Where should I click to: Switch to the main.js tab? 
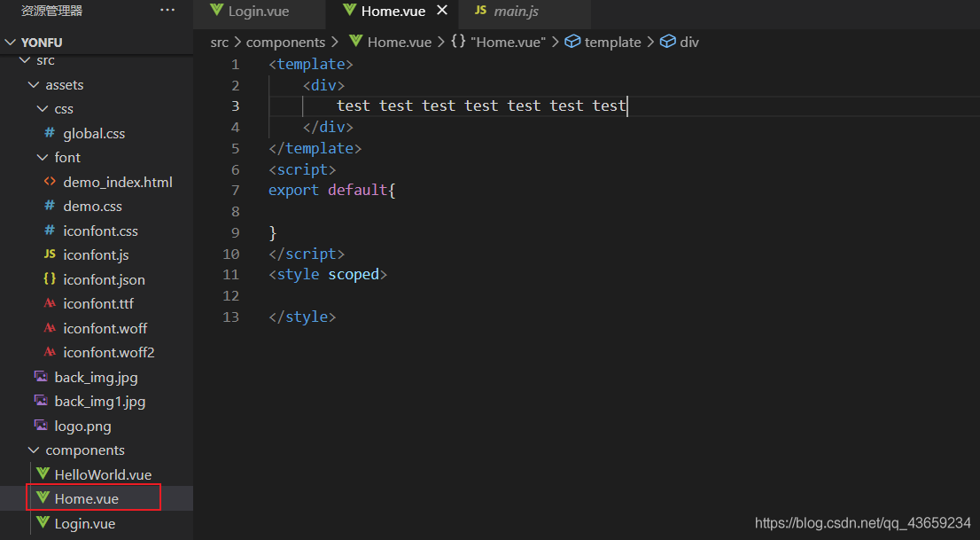coord(517,12)
